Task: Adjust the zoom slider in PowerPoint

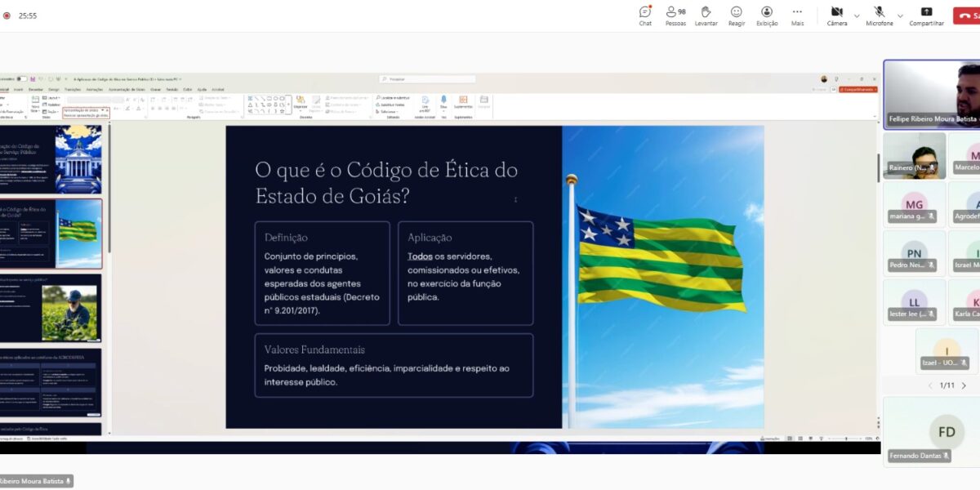Action: click(x=847, y=438)
